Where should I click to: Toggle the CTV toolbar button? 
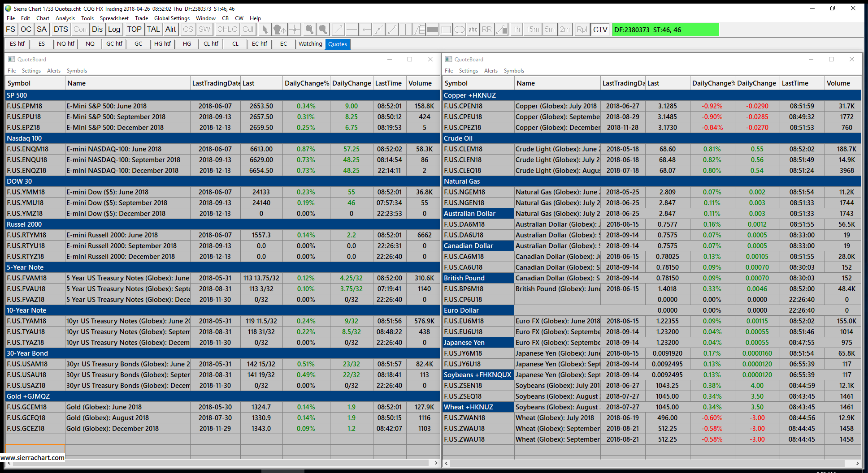click(x=600, y=30)
